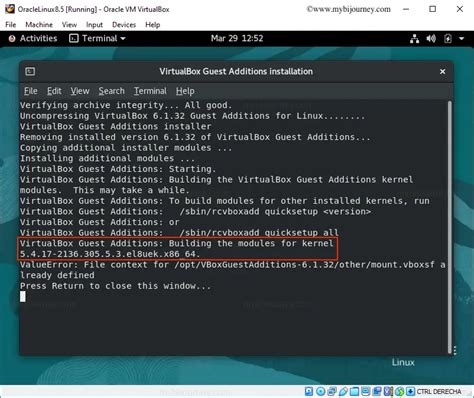
Task: Open VirtualBox Machine menu
Action: [39, 25]
